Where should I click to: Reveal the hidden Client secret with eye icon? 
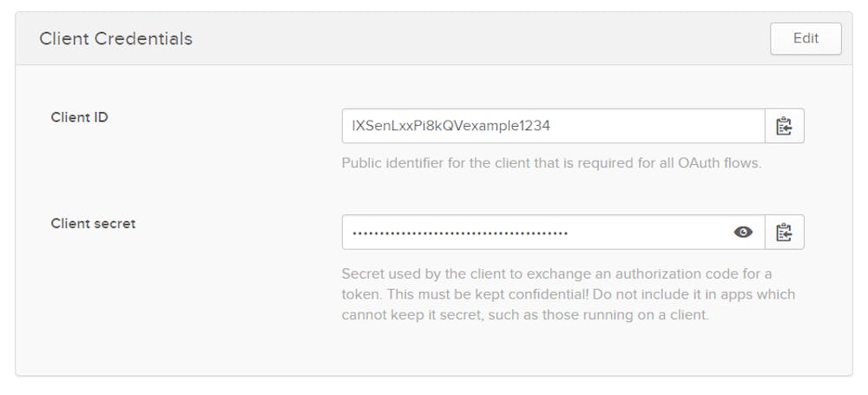click(x=743, y=232)
